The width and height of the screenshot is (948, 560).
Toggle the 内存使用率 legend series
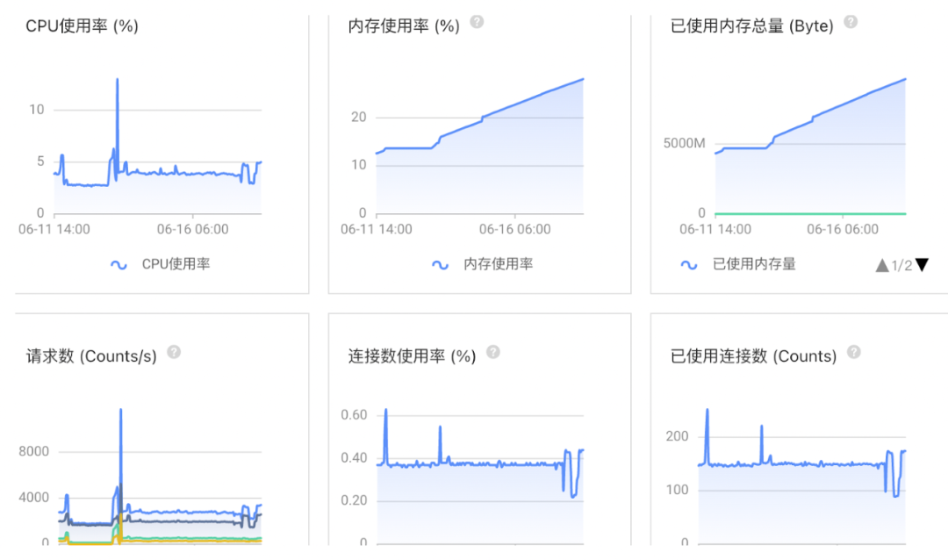(483, 264)
